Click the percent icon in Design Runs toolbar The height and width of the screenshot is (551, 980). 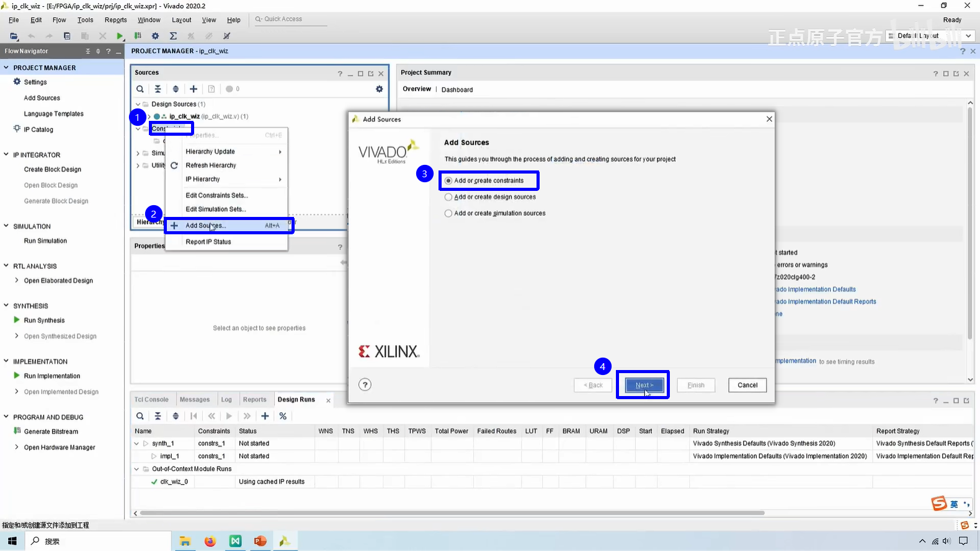283,416
